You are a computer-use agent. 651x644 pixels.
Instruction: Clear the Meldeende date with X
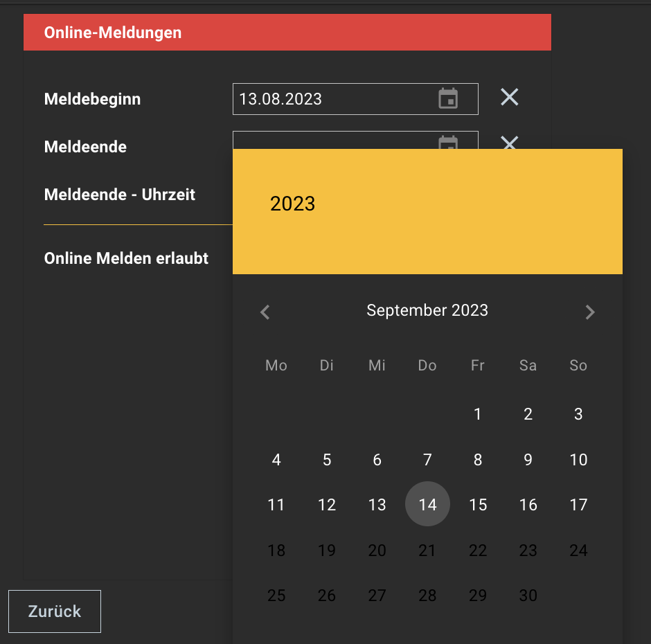pyautogui.click(x=510, y=142)
